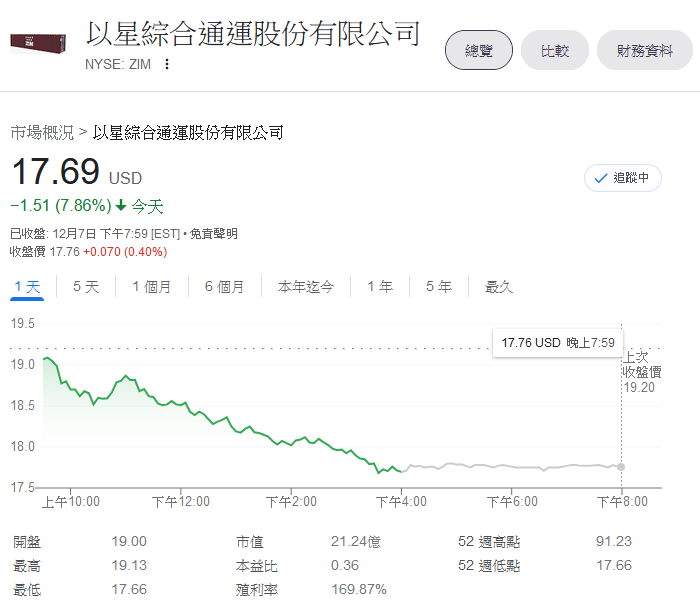Open the three-dot menu beside NYSE: ZIM
700x612 pixels.
tap(167, 64)
